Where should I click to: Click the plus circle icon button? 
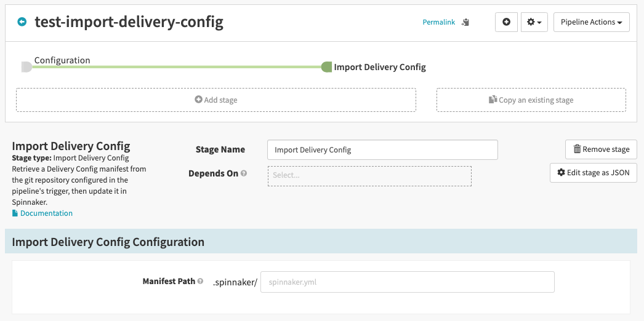[x=506, y=22]
